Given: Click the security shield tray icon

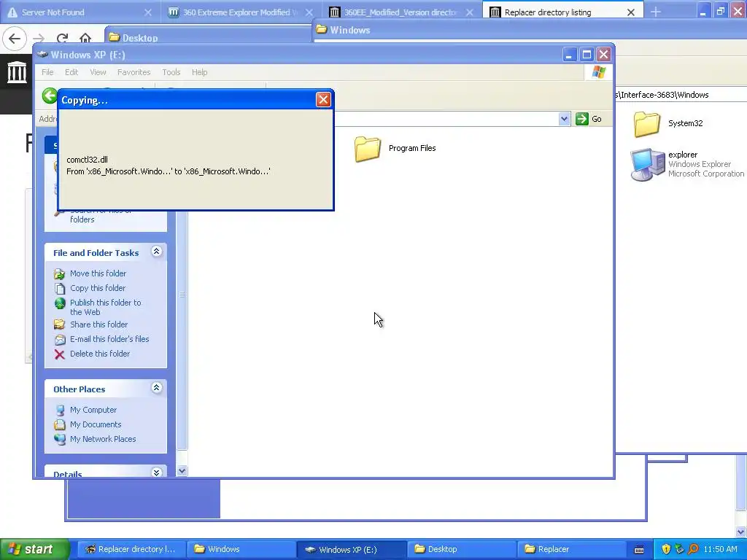Looking at the screenshot, I should [x=666, y=549].
